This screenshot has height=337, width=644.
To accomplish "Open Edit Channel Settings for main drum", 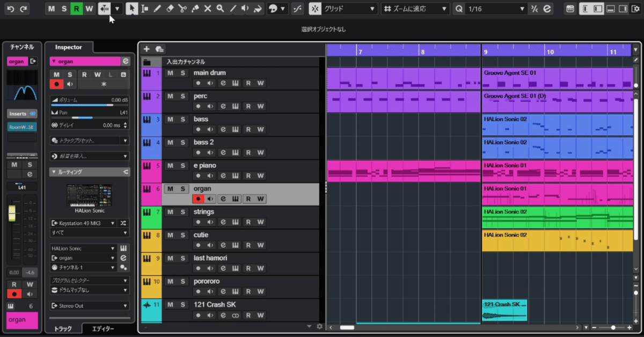I will [x=223, y=83].
